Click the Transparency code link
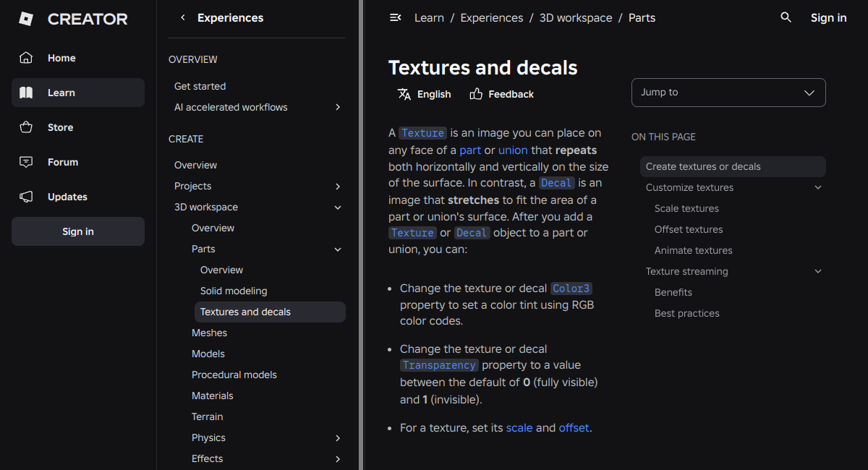868x470 pixels. click(439, 365)
